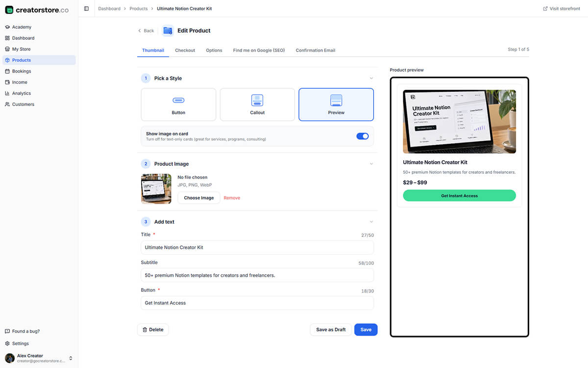Open the Alex Creator account switcher
Viewport: 588px width, 368px height.
click(x=39, y=358)
